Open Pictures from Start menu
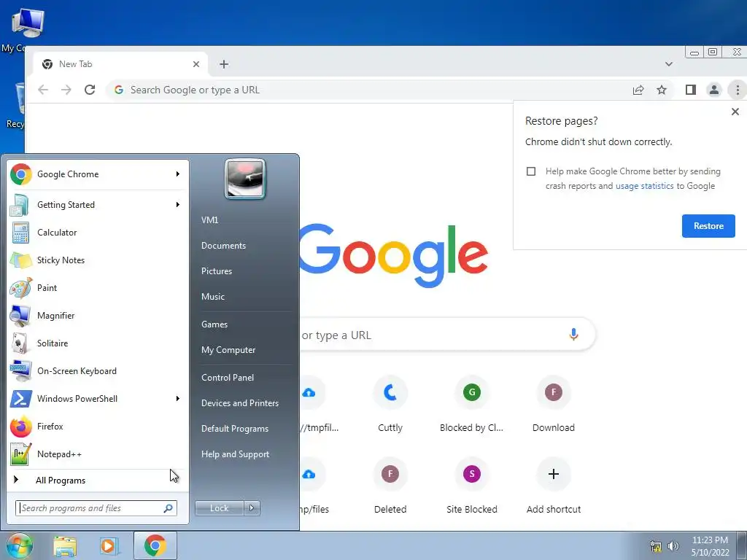Screen dimensions: 747x560 tap(217, 271)
